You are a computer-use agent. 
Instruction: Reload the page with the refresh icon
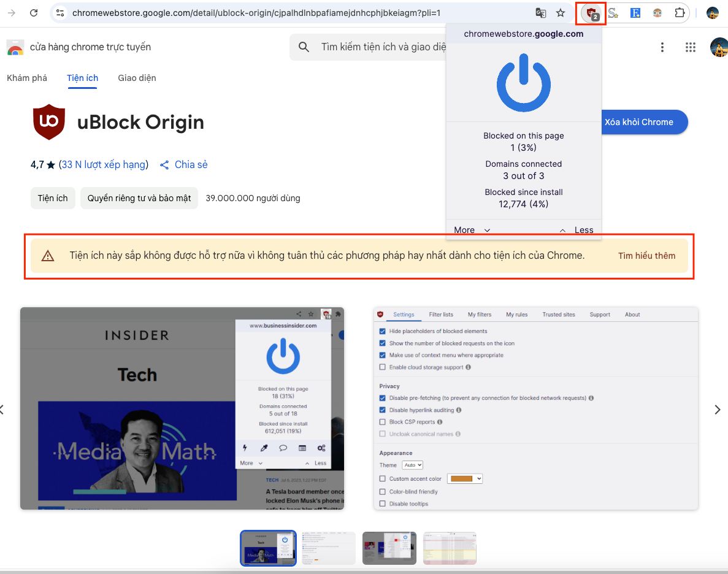(x=34, y=13)
